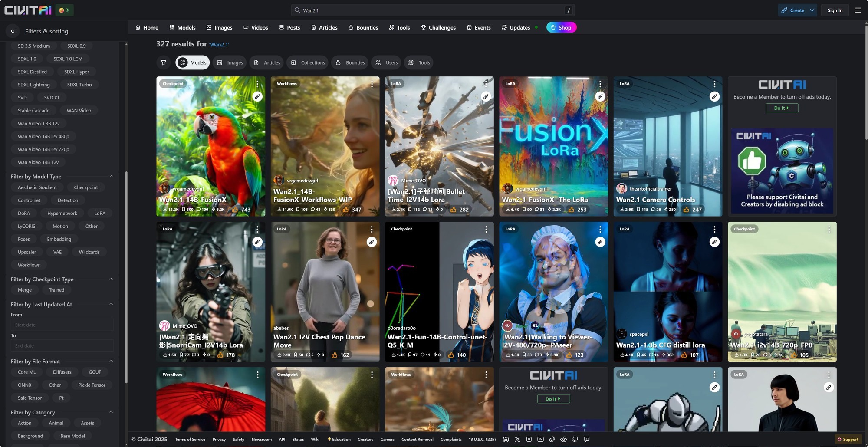The image size is (868, 447).
Task: Click the Start date input field
Action: click(62, 325)
